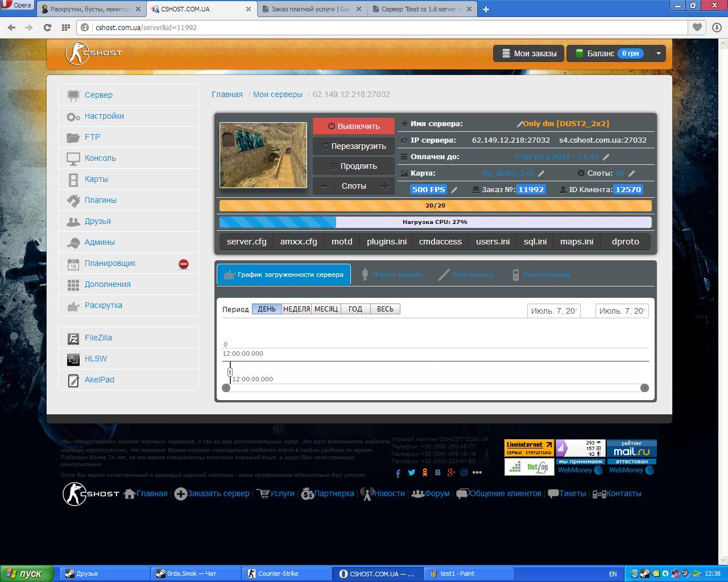Click the pencil icon next to server name
Screen dimensions: 728x582
[x=519, y=124]
